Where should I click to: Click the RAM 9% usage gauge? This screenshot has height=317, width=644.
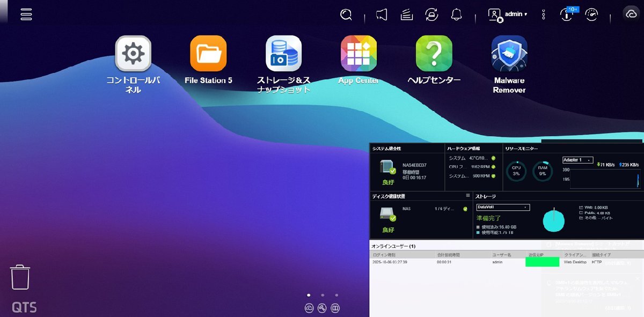(543, 171)
